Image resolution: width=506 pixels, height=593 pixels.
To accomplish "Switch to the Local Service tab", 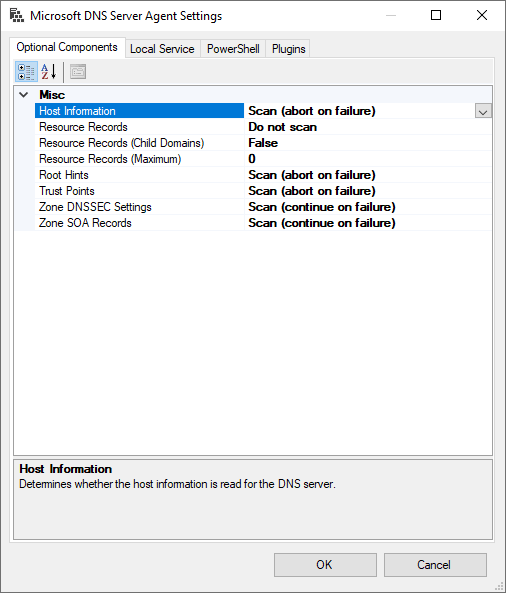I will (x=162, y=49).
